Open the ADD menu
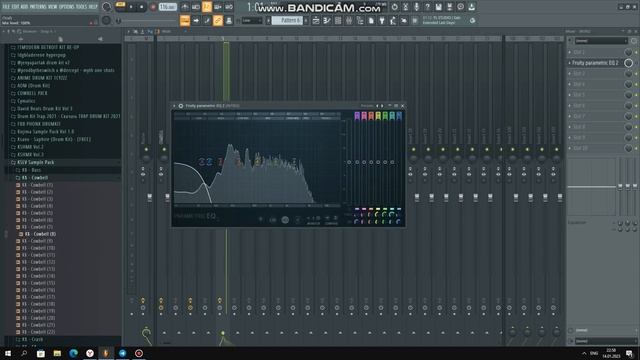640x360 pixels. click(24, 7)
